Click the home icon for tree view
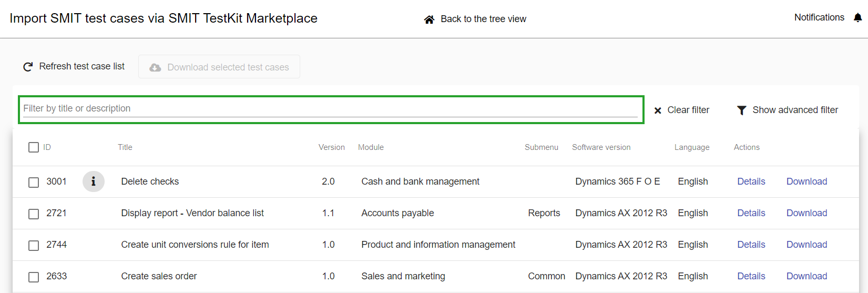Viewport: 868px width, 293px height. click(429, 19)
